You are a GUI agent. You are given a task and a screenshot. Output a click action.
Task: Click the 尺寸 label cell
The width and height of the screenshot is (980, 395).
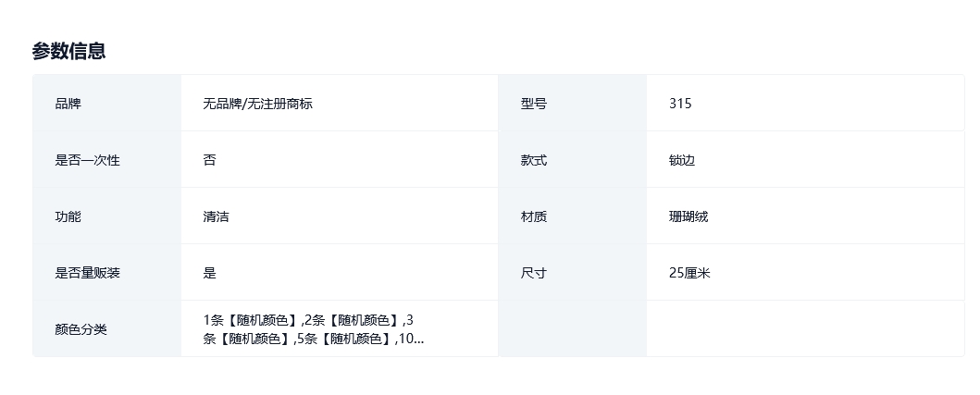(534, 273)
